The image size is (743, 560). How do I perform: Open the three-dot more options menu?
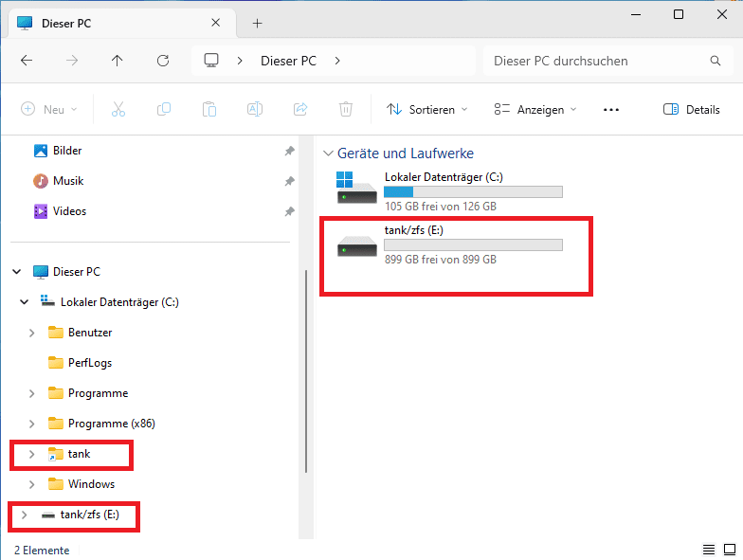pyautogui.click(x=611, y=110)
